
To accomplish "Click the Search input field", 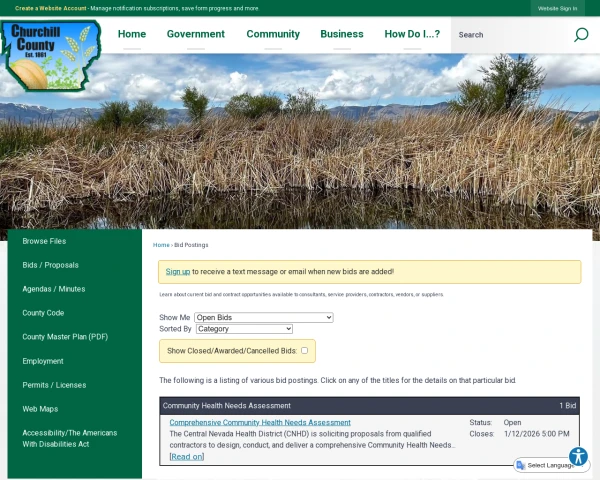I will point(511,35).
